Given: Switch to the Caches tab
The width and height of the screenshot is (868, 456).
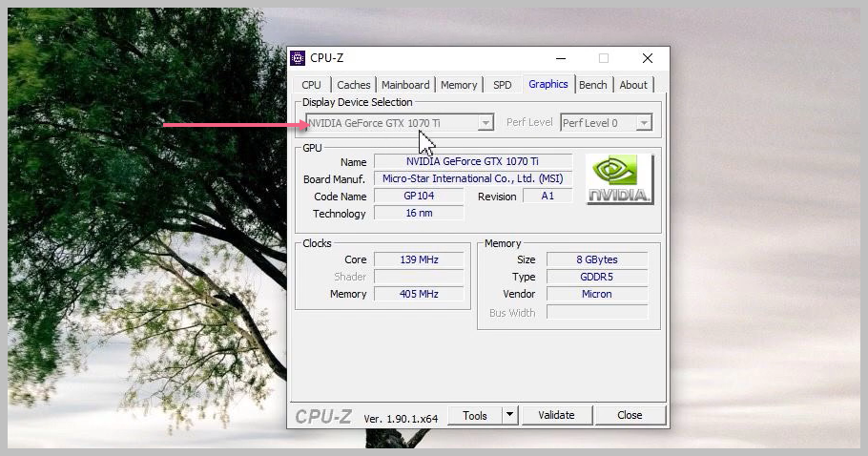Looking at the screenshot, I should 353,85.
